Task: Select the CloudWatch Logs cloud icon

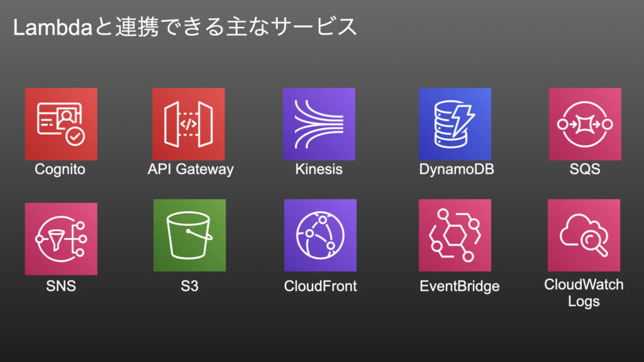Action: [584, 235]
